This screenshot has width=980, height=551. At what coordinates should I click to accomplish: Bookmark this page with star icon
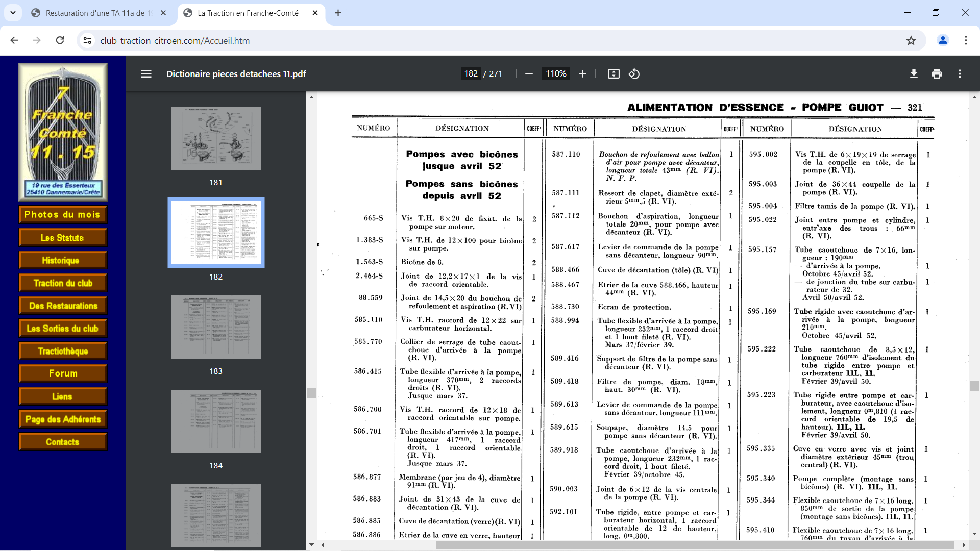pyautogui.click(x=911, y=40)
